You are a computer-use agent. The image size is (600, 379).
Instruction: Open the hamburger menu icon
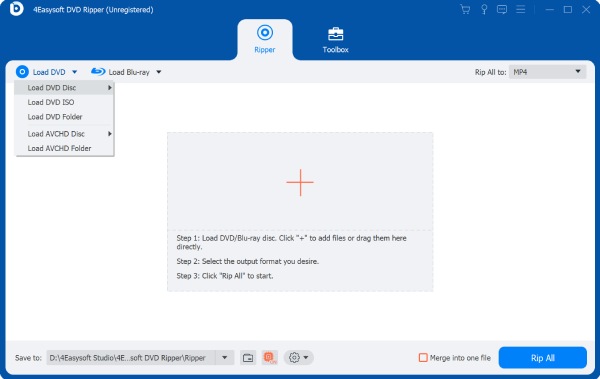(520, 10)
